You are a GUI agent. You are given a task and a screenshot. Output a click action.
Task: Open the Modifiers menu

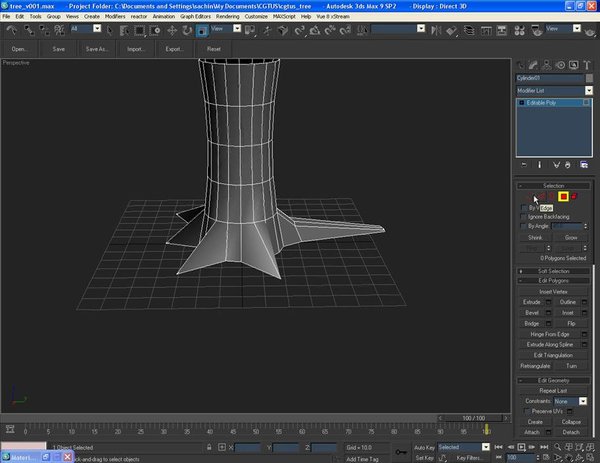tap(115, 17)
